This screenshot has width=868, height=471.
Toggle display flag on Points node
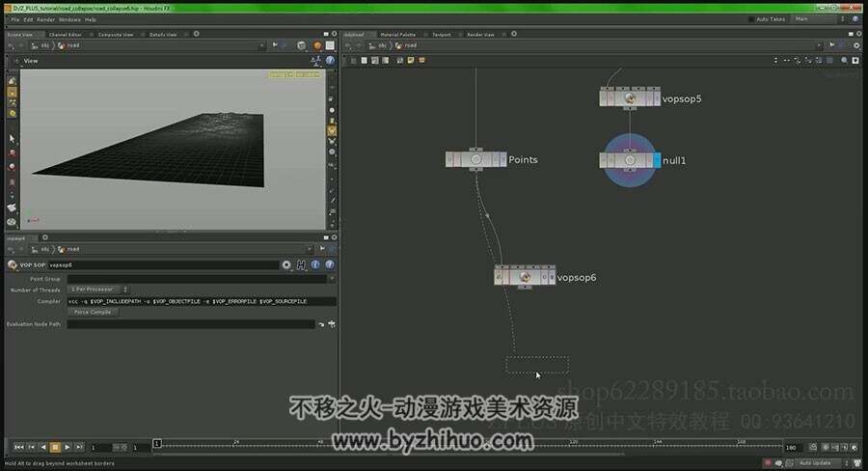tap(502, 159)
